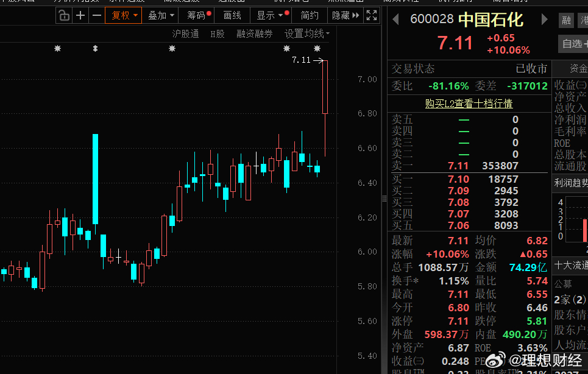588x374 pixels.
Task: Click the first star event marker on the left
Action: click(57, 48)
